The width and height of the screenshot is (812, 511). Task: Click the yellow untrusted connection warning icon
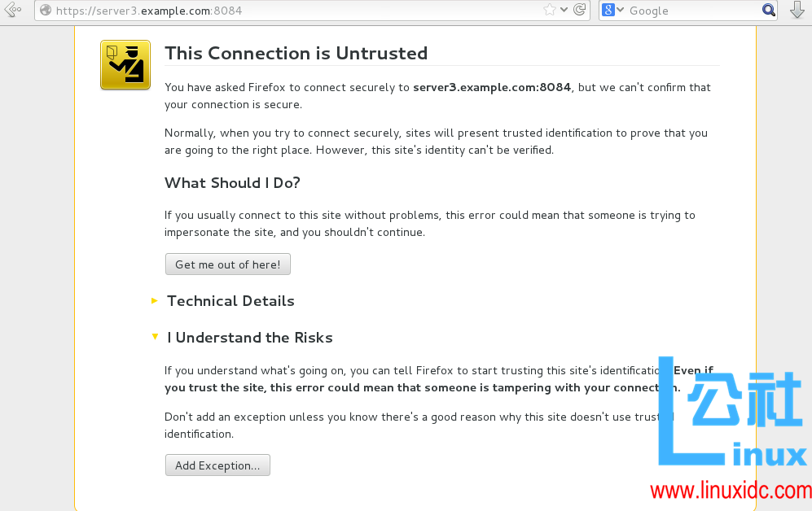coord(125,65)
